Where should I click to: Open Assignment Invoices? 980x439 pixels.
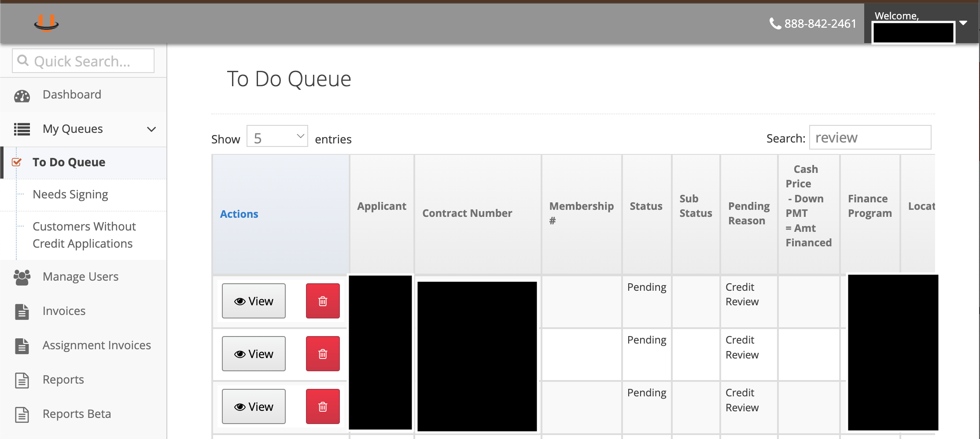click(x=97, y=345)
